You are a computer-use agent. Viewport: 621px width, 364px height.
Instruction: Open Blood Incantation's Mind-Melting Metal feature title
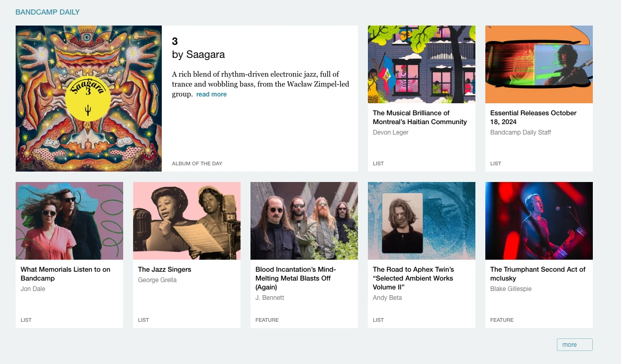coord(296,278)
